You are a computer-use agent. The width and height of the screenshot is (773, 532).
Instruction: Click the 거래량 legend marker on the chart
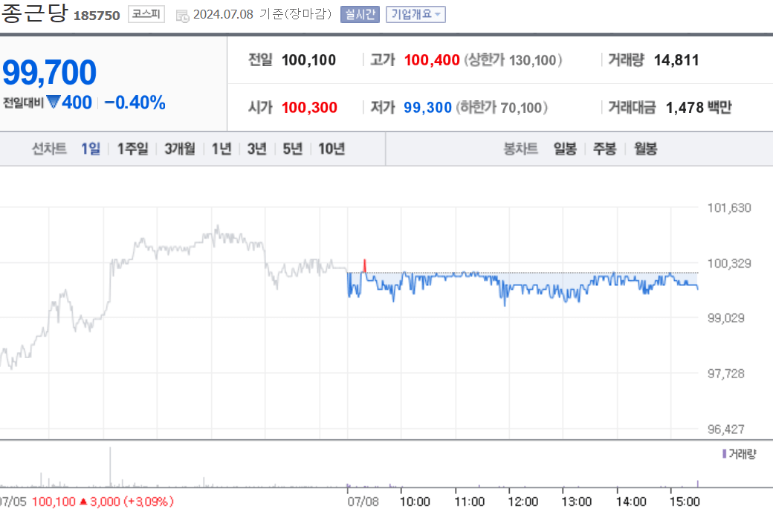click(724, 454)
